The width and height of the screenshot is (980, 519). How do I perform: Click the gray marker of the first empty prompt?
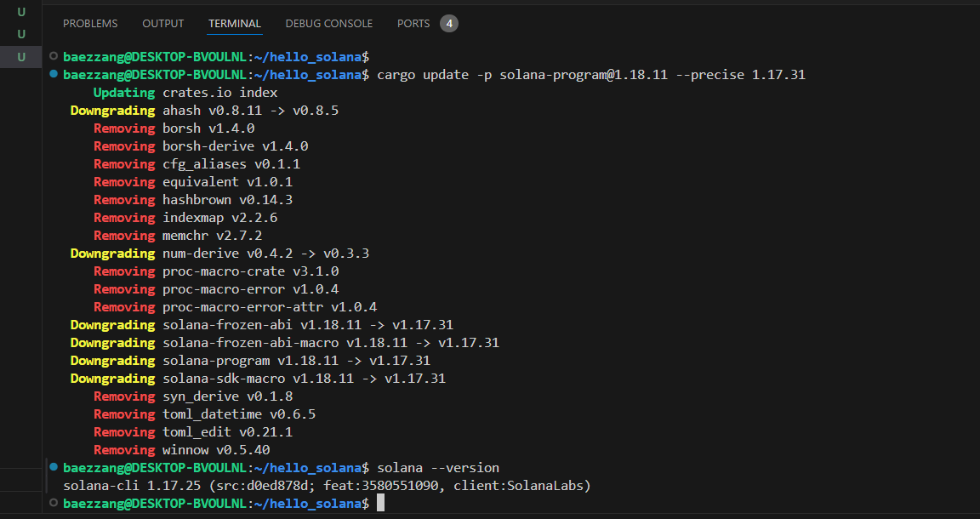tap(53, 56)
